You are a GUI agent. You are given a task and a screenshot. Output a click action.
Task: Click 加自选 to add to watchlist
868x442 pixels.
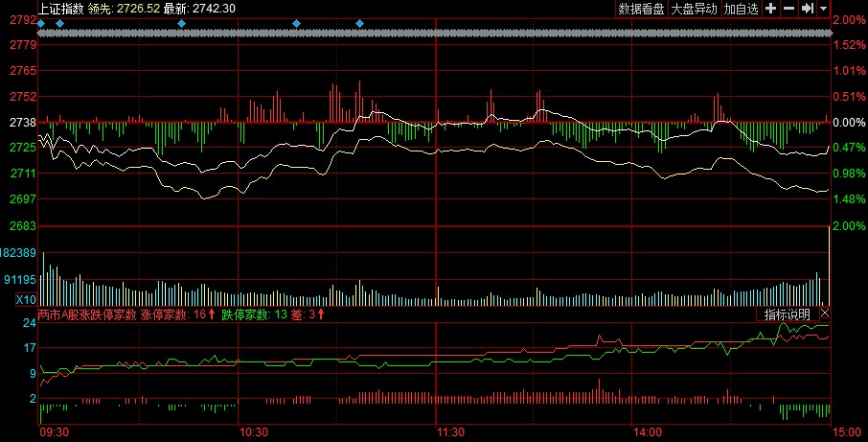click(x=741, y=9)
